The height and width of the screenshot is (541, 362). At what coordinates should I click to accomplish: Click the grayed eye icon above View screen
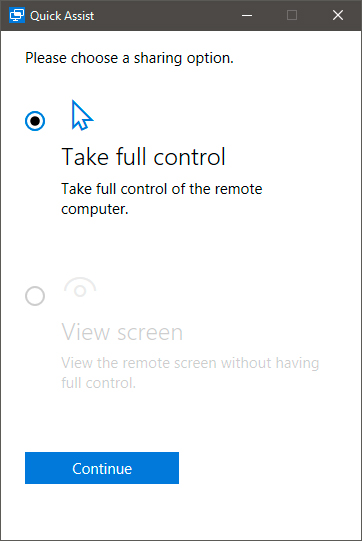tap(80, 287)
